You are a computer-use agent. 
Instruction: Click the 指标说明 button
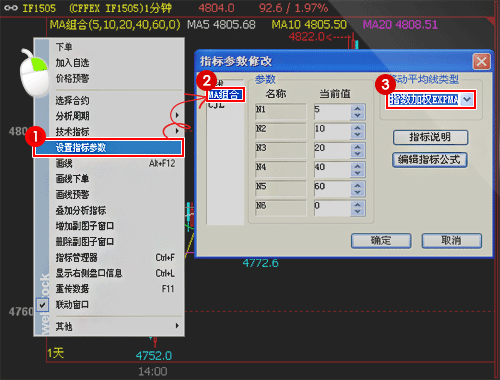click(x=430, y=137)
